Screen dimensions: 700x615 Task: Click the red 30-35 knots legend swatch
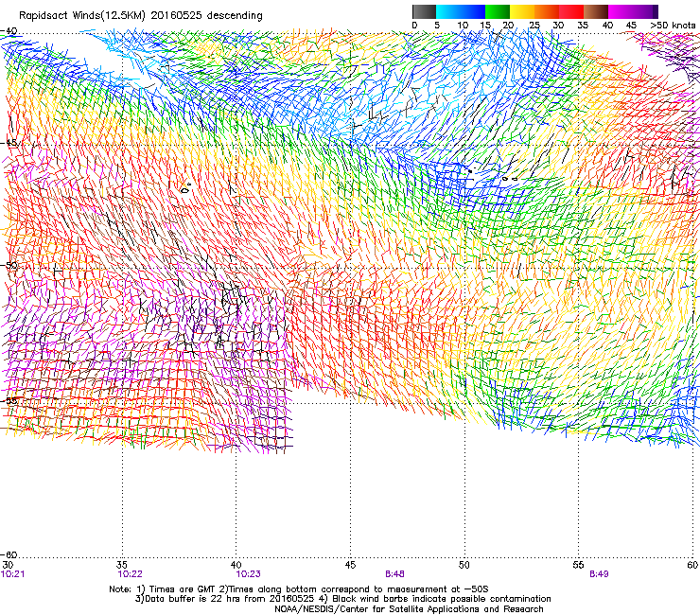pyautogui.click(x=571, y=11)
